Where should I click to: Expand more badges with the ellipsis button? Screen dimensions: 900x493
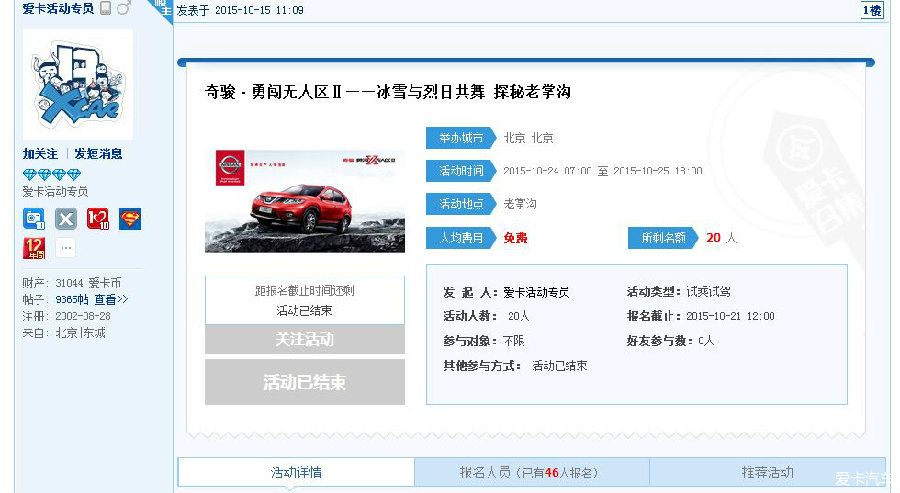(65, 248)
